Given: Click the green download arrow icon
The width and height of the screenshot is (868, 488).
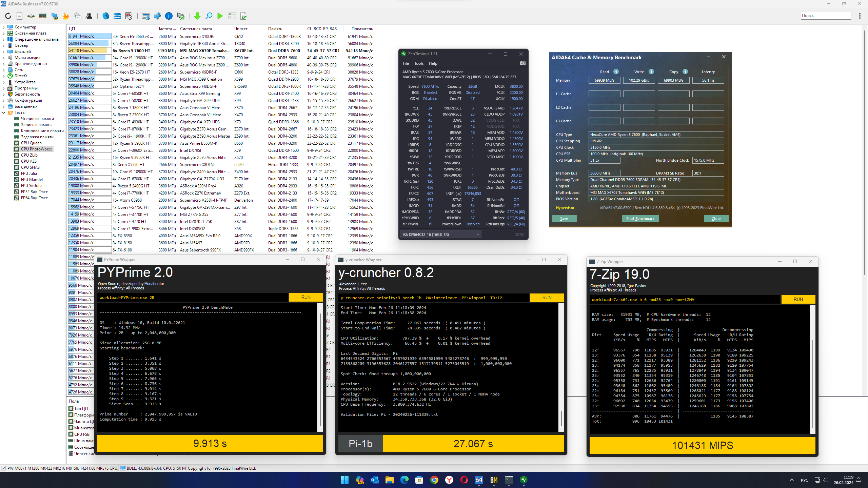Looking at the screenshot, I should click(x=197, y=16).
